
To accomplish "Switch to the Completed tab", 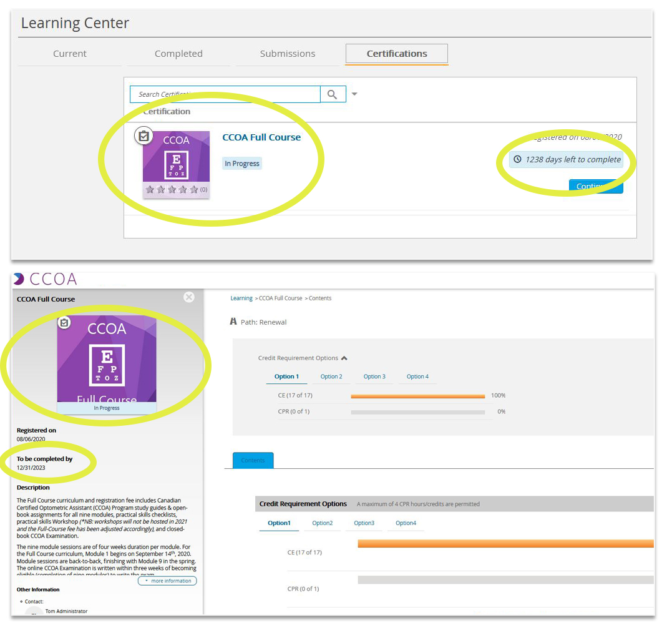I will pos(178,54).
